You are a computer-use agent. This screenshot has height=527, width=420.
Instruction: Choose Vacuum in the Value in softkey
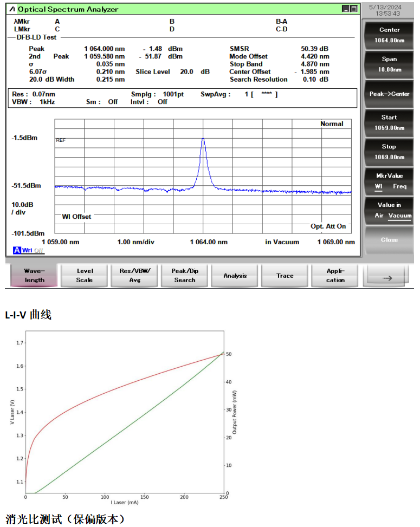399,216
